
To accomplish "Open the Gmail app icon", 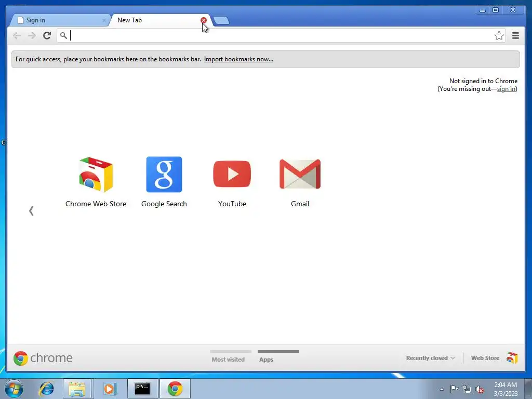I will point(300,174).
